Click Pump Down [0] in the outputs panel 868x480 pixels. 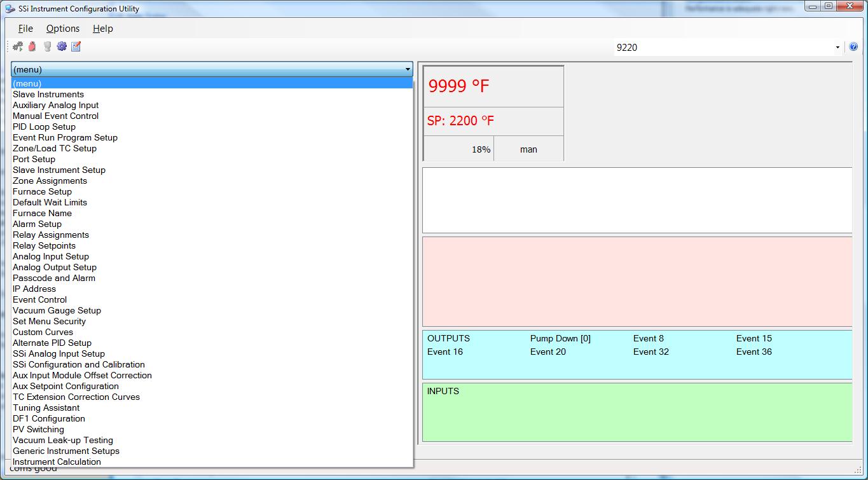point(560,338)
